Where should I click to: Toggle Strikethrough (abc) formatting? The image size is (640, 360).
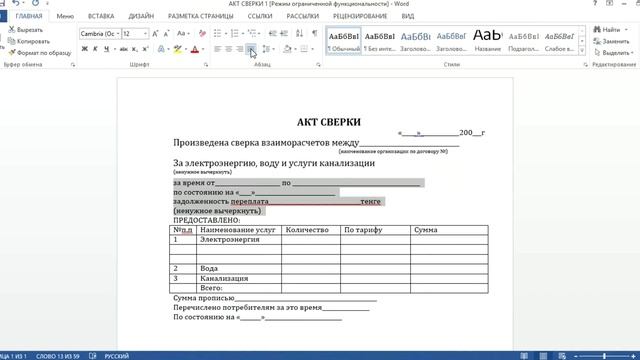pos(123,49)
